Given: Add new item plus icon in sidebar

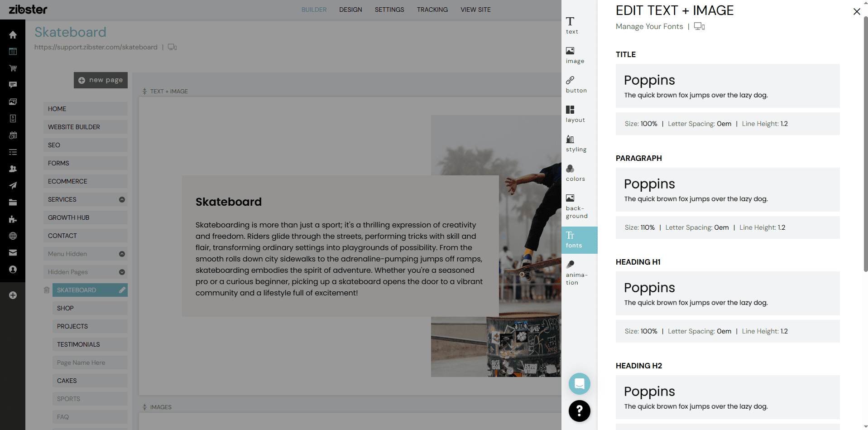Looking at the screenshot, I should tap(13, 295).
